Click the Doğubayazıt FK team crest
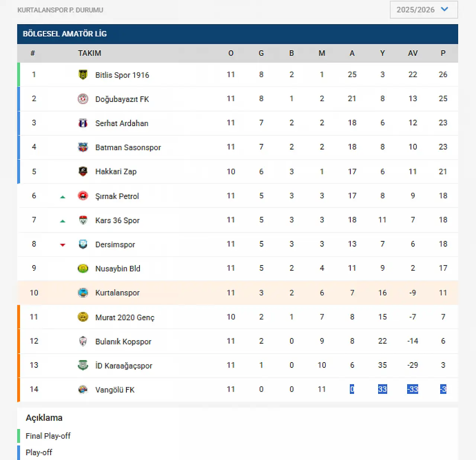This screenshot has width=476, height=460. coord(83,99)
